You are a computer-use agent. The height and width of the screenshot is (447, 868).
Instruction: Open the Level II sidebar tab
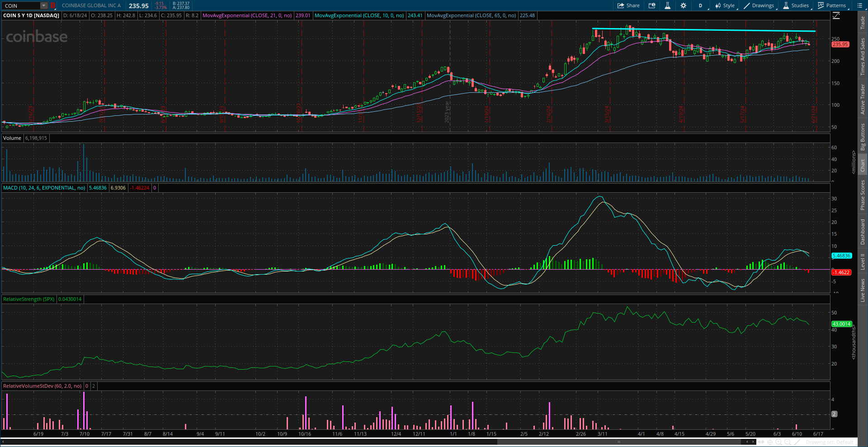tap(863, 262)
